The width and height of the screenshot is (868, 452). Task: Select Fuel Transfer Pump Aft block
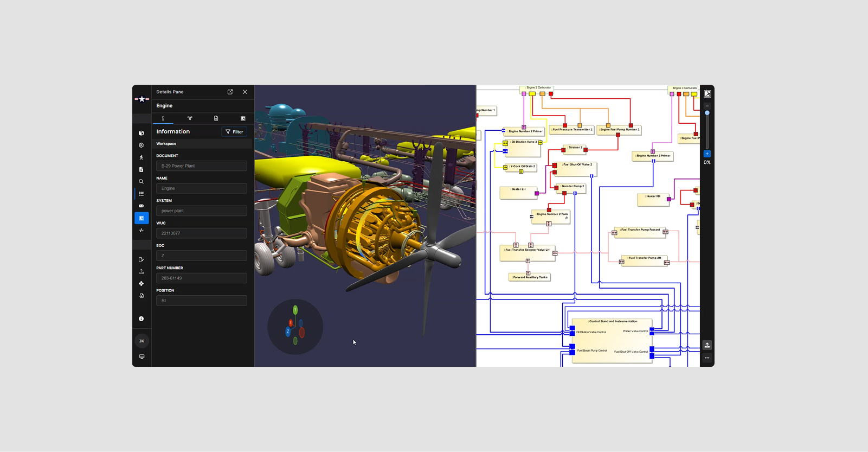pyautogui.click(x=644, y=260)
